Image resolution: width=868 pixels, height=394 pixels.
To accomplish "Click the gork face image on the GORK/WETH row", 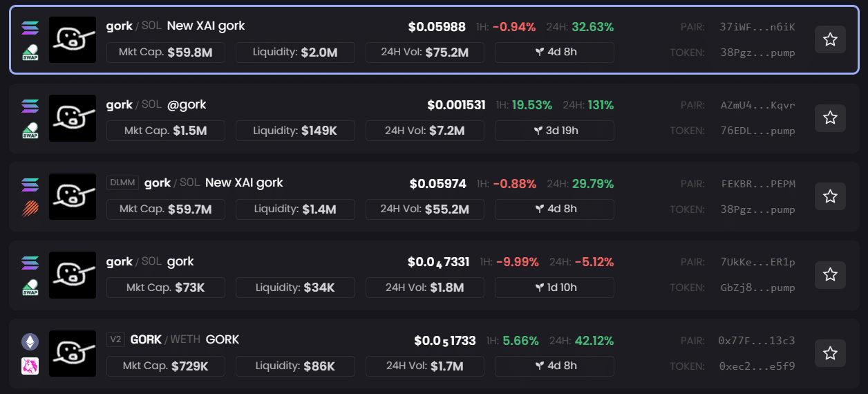I will [73, 353].
